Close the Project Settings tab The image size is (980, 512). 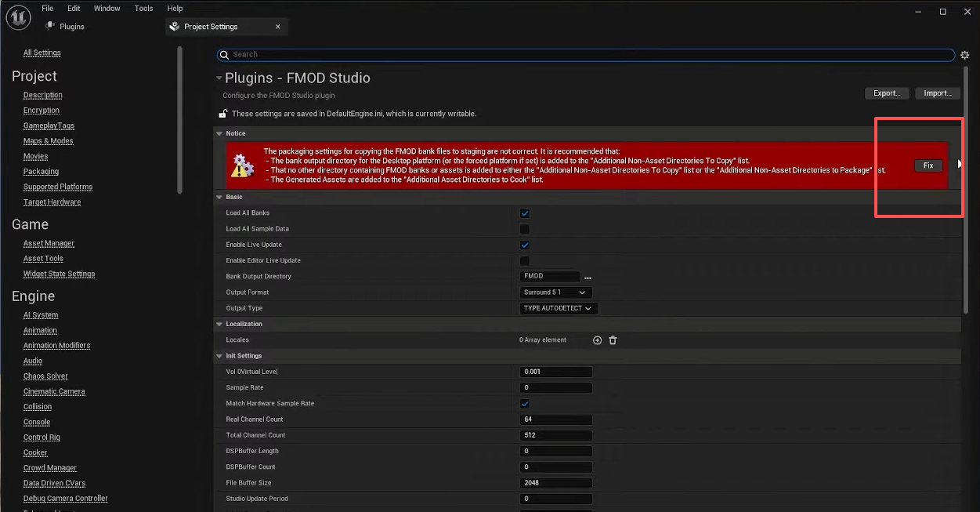click(278, 26)
